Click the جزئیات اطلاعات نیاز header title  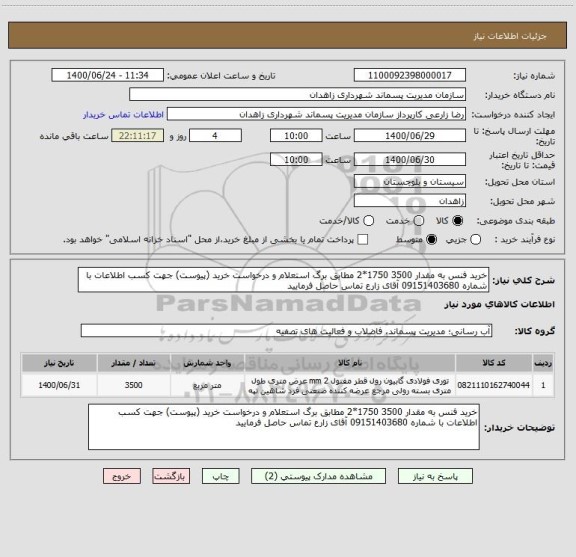pos(510,36)
